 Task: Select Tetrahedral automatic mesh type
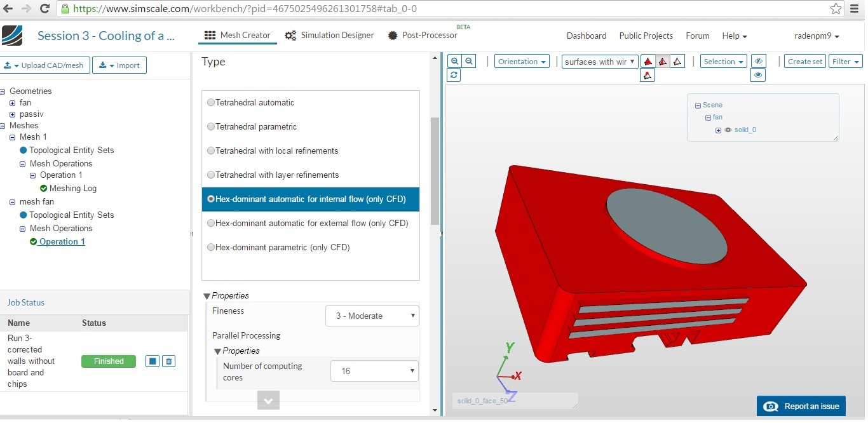click(x=211, y=102)
